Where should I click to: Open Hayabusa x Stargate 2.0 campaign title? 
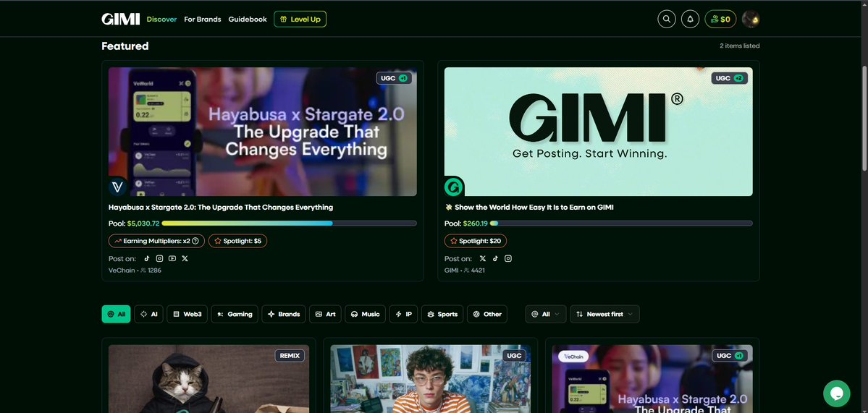click(x=221, y=208)
